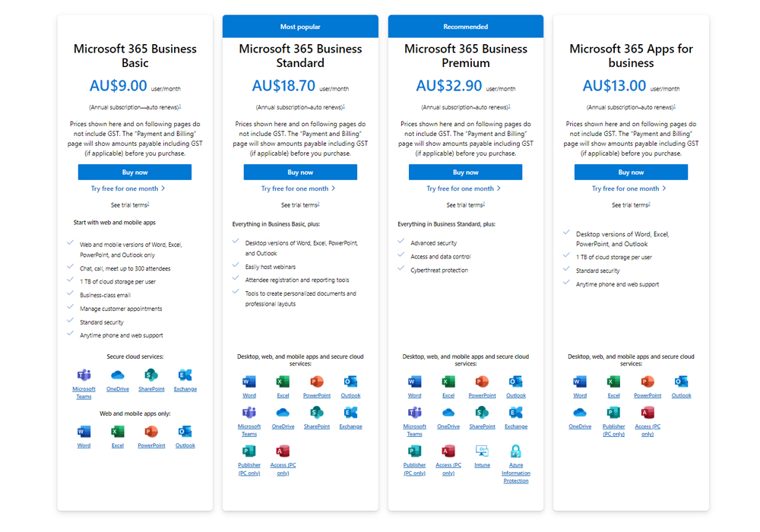Click OneDrive icon in Business Standard card
Screen dimensions: 760x532
pyautogui.click(x=283, y=413)
